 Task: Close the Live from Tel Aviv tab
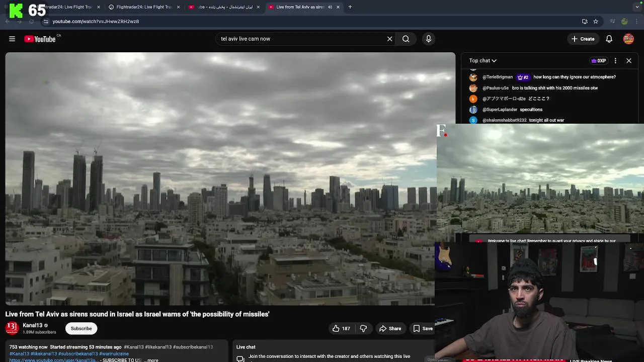[338, 7]
